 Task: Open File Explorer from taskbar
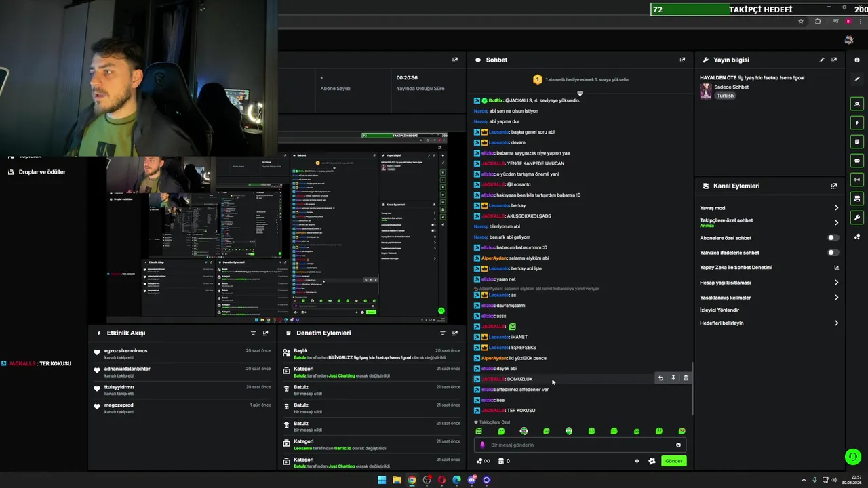coord(397,480)
